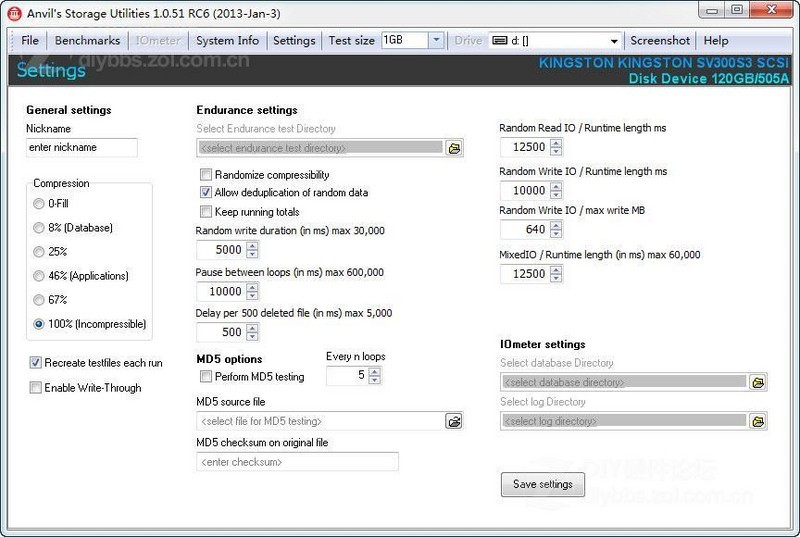This screenshot has height=537, width=800.
Task: Open database directory browse folder icon
Action: coord(758,382)
